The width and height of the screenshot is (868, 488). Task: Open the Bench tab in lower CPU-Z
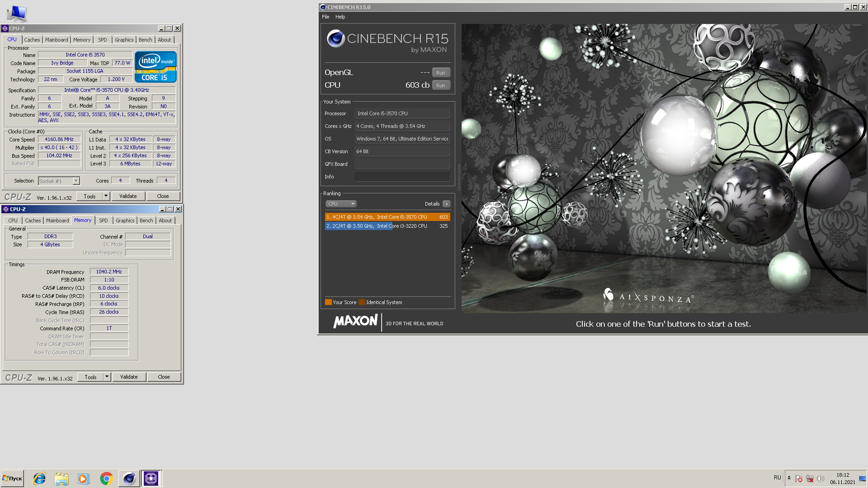click(146, 221)
